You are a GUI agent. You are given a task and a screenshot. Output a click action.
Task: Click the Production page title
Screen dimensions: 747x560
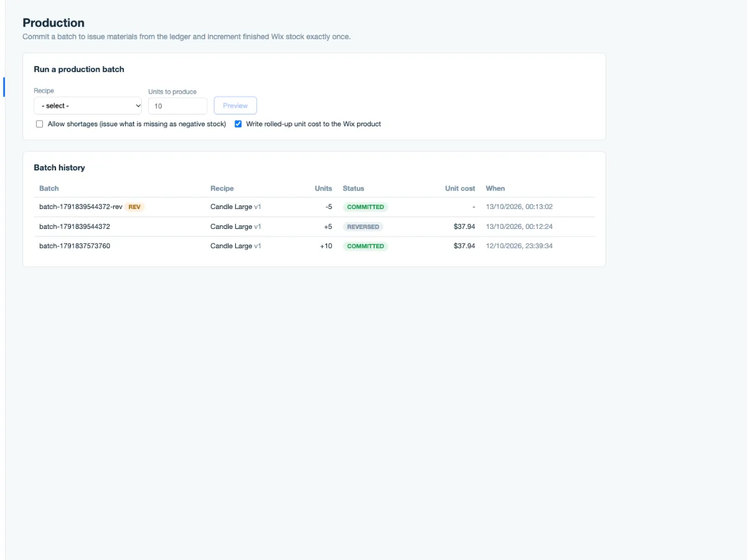tap(54, 22)
